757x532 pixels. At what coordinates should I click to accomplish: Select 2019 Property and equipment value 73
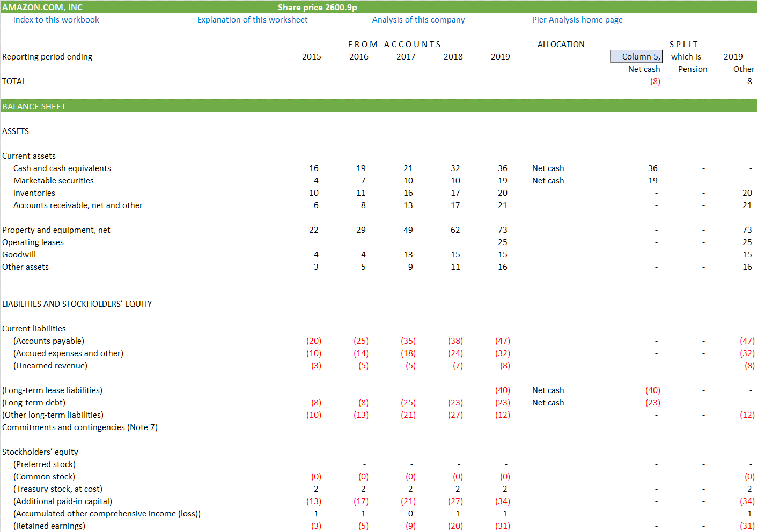pyautogui.click(x=502, y=230)
